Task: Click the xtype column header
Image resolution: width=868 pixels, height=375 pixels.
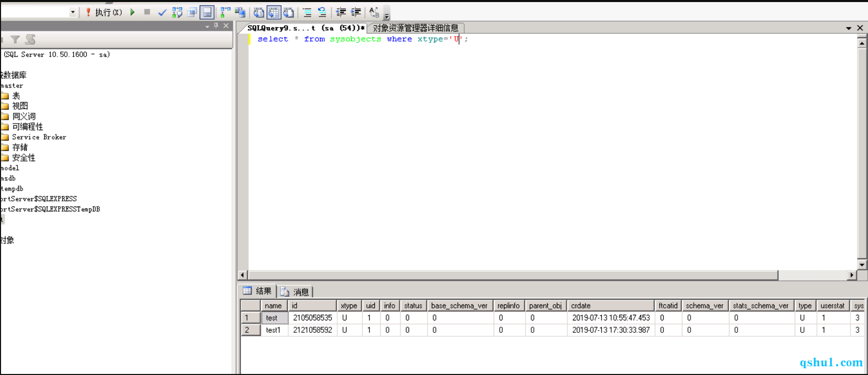Action: 349,305
